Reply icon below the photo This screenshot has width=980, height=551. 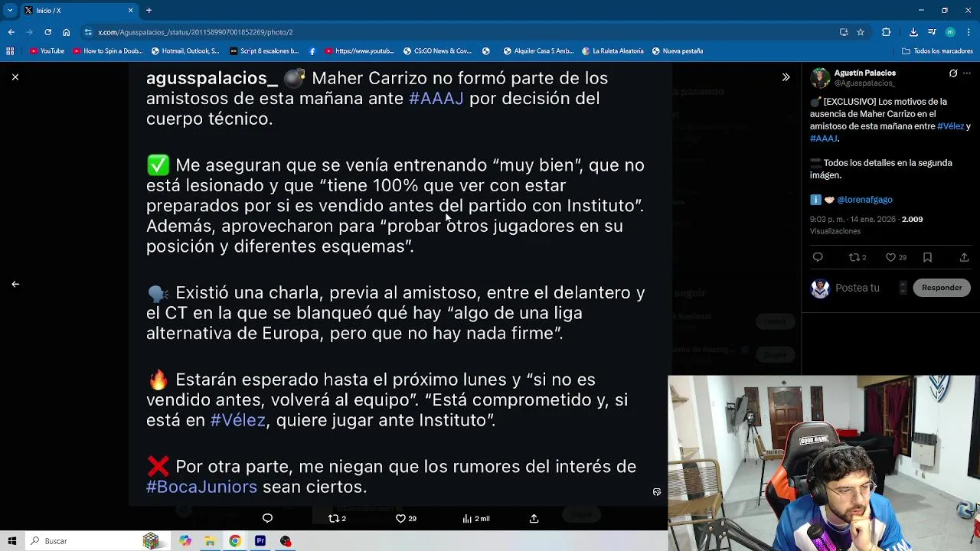tap(267, 519)
